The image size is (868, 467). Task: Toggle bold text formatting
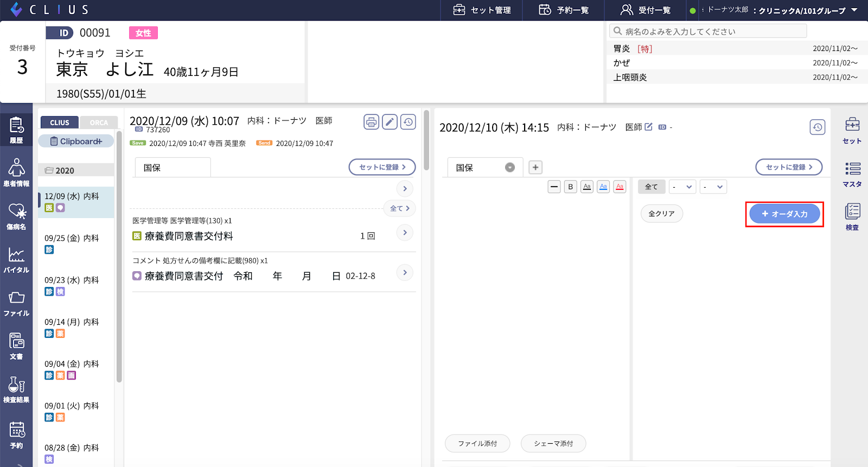[570, 187]
